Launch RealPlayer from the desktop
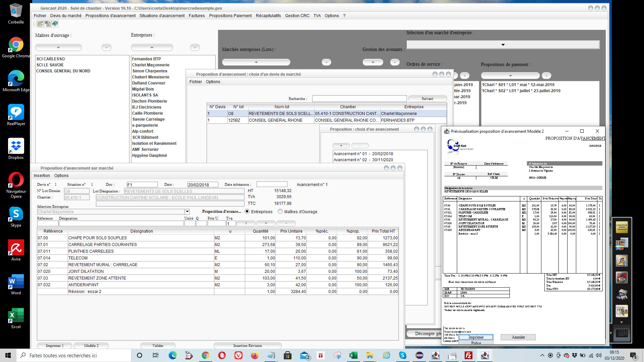Image resolution: width=644 pixels, height=362 pixels. click(x=16, y=115)
